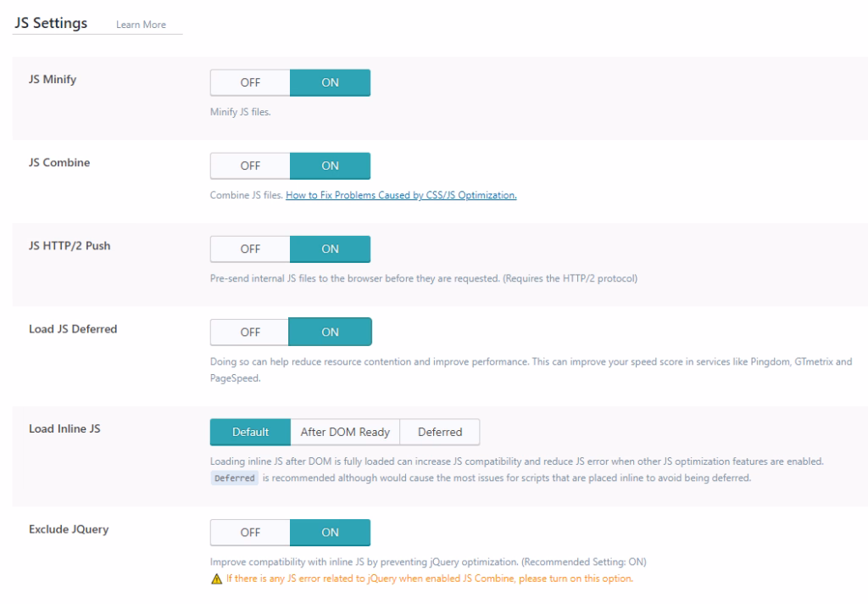Select Deferred for Load Inline JS
The image size is (868, 604).
coord(440,432)
